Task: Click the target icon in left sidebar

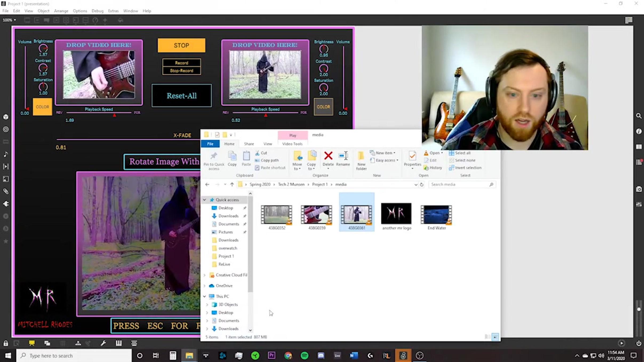Action: click(x=6, y=129)
